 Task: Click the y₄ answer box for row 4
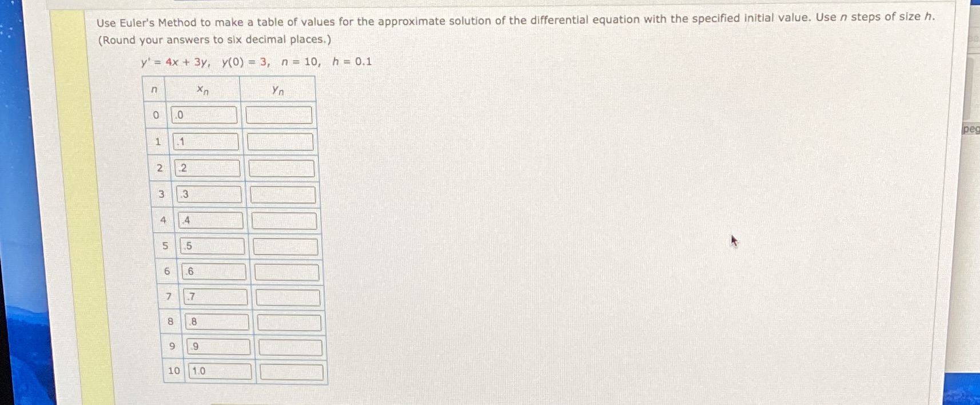click(x=284, y=220)
